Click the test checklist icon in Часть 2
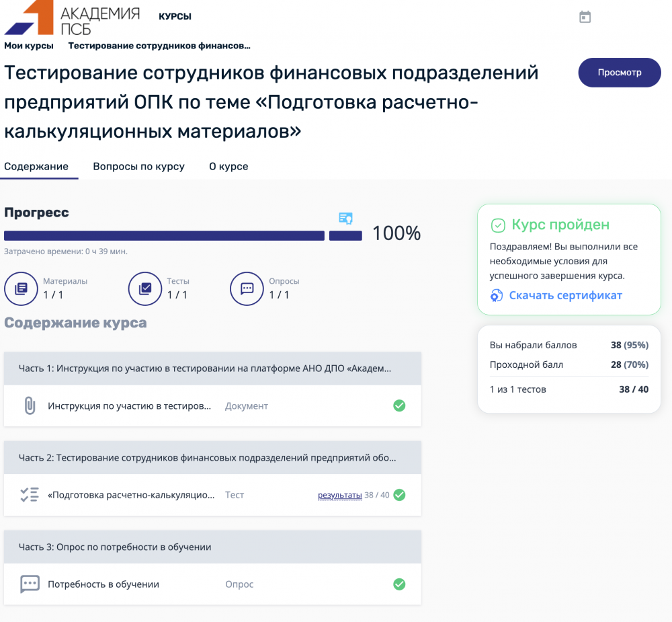This screenshot has height=622, width=672. tap(30, 495)
